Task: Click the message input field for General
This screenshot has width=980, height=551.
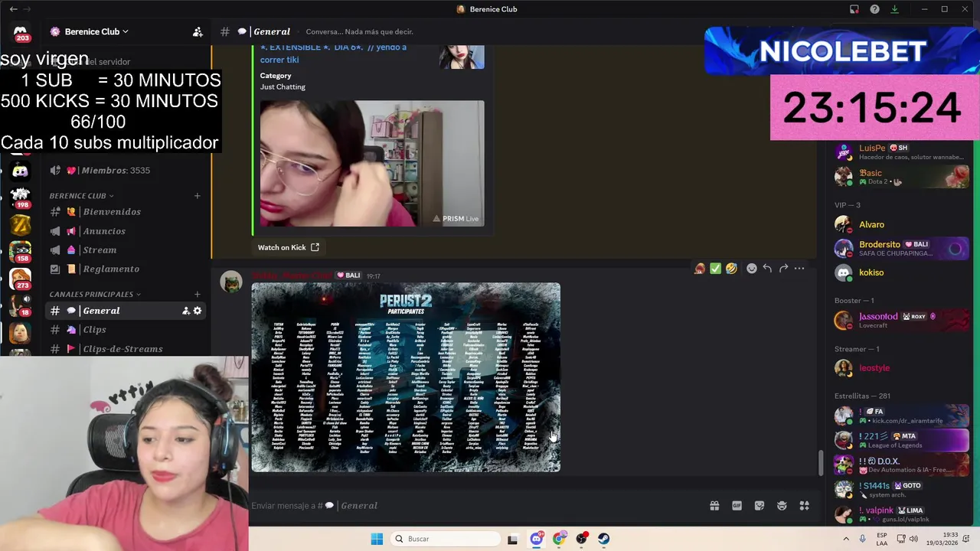Action: (475, 506)
